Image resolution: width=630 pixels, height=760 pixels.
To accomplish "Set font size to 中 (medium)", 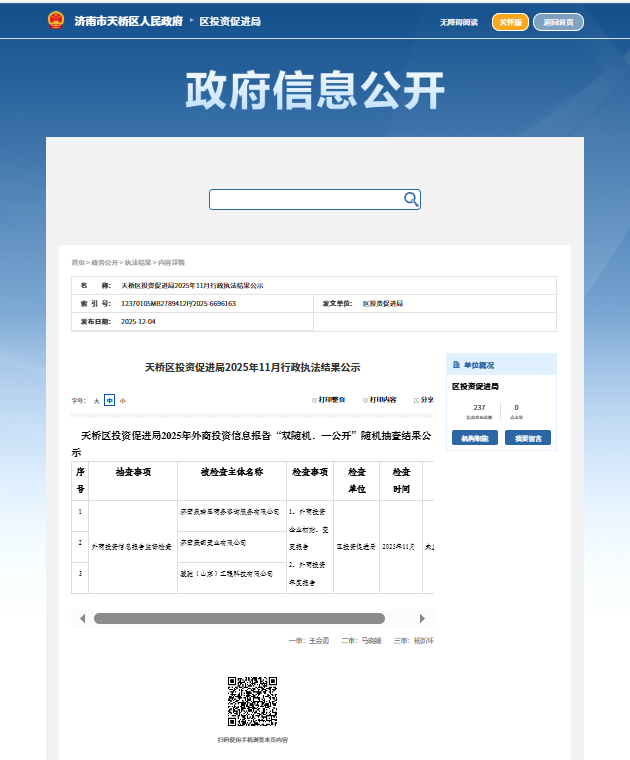I will pyautogui.click(x=109, y=400).
